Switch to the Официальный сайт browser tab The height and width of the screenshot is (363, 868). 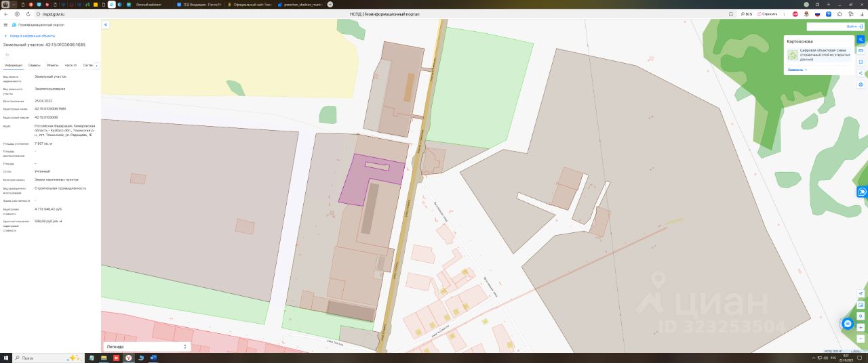[x=250, y=4]
